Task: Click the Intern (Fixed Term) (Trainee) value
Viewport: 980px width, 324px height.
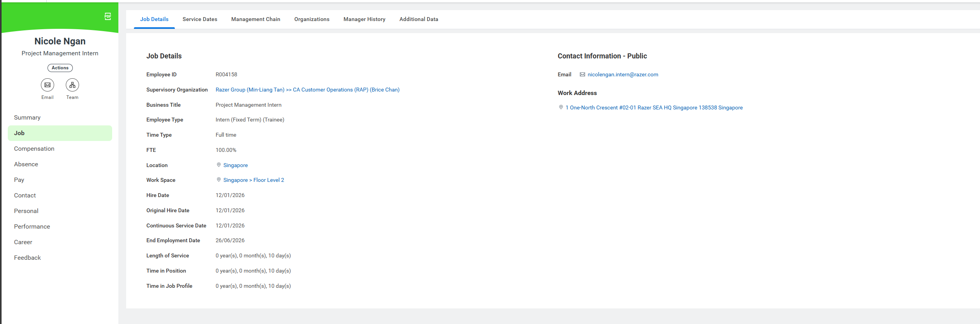Action: (x=250, y=120)
